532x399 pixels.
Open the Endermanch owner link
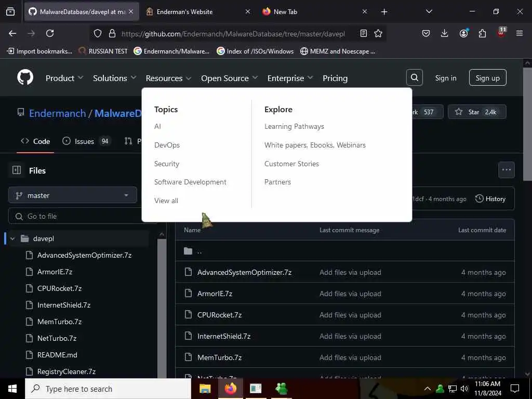[x=57, y=113]
